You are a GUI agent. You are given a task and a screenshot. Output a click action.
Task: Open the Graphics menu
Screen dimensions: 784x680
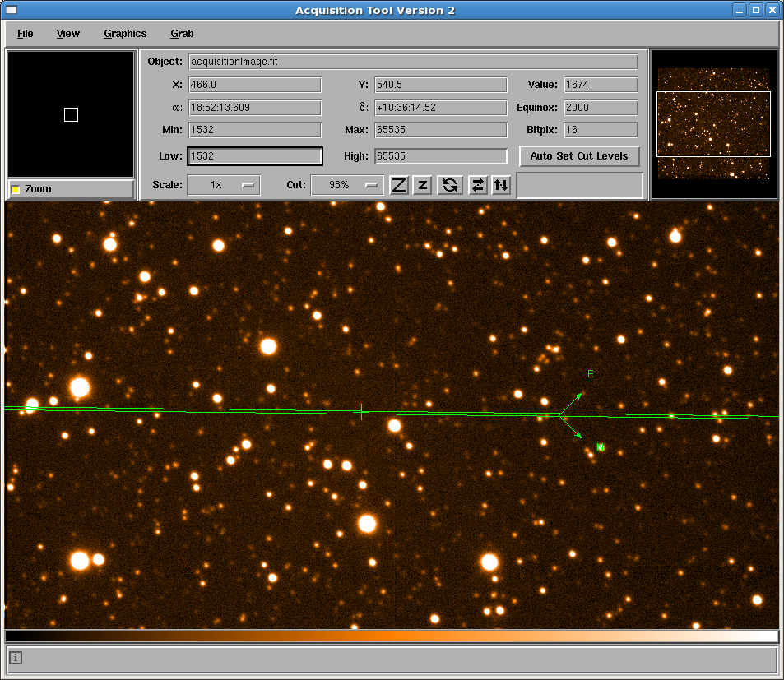point(125,34)
